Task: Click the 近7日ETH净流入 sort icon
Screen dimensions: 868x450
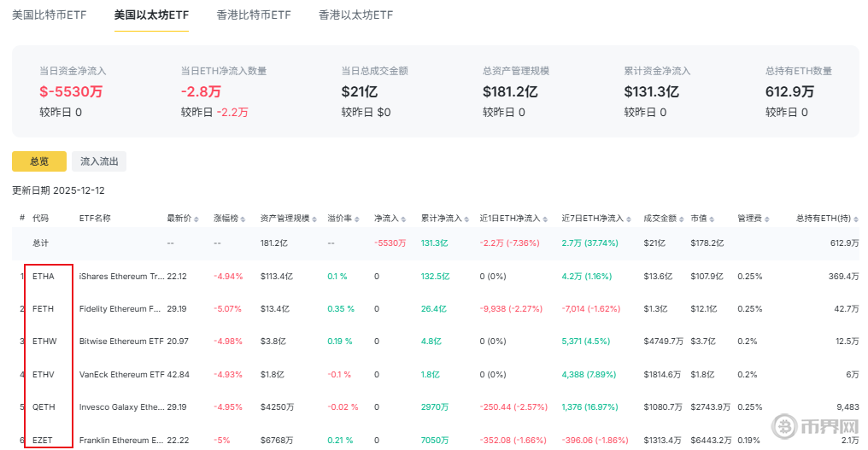Action: [x=628, y=219]
